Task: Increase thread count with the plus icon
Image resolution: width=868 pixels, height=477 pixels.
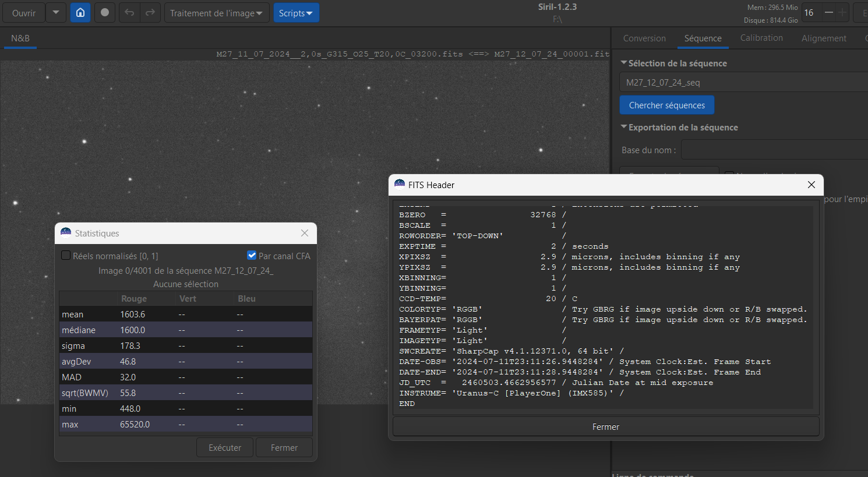Action: 842,13
